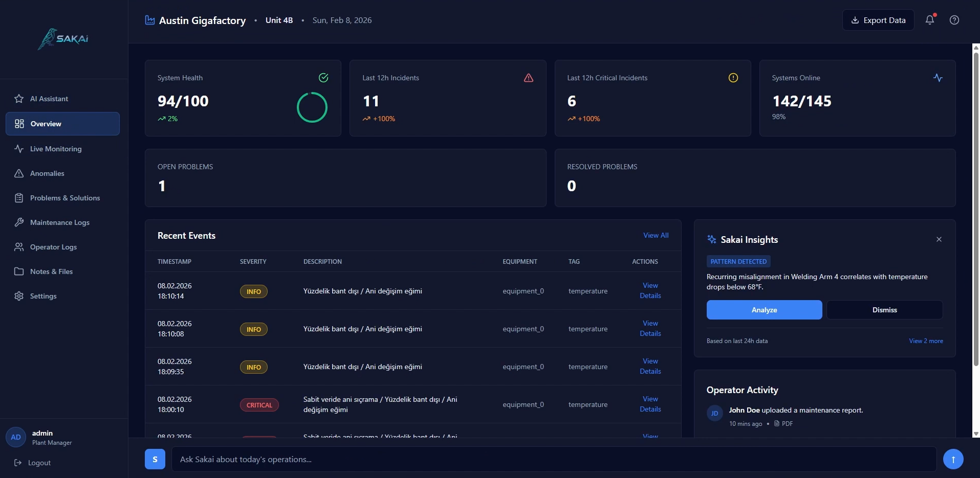Viewport: 980px width, 478px height.
Task: Open AI Assistant in the sidebar
Action: [x=49, y=99]
